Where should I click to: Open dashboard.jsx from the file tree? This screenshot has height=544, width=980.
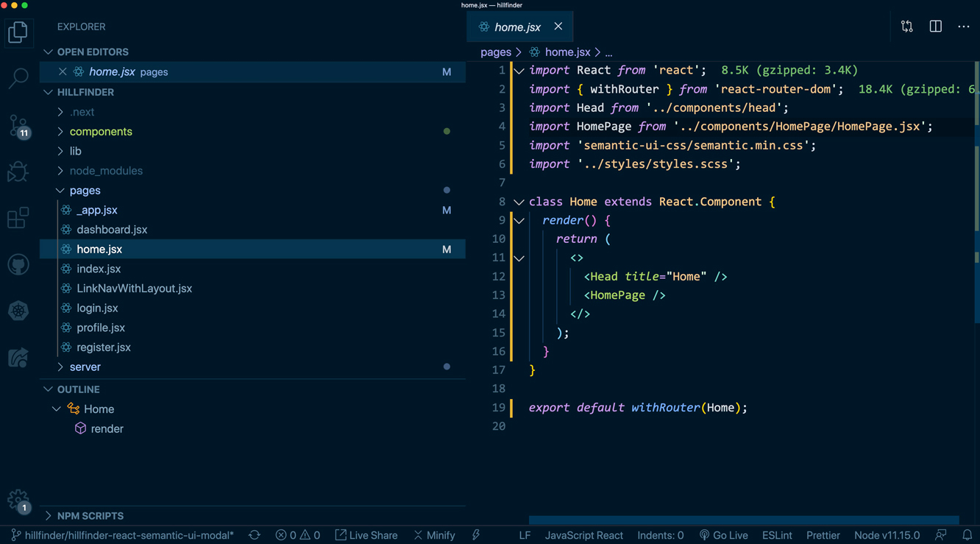click(x=112, y=230)
